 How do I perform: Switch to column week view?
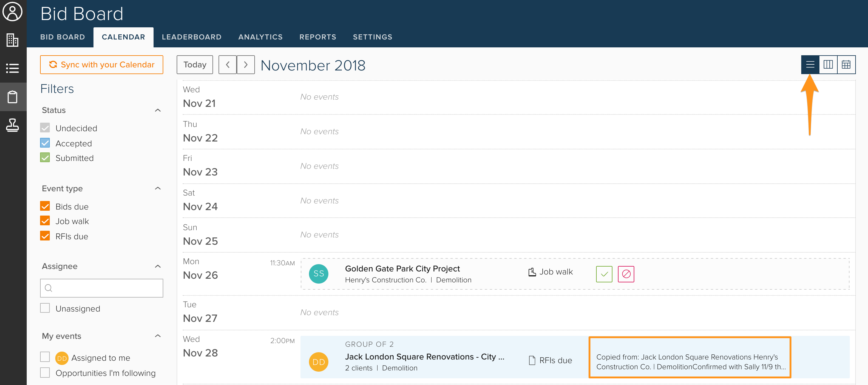click(828, 64)
